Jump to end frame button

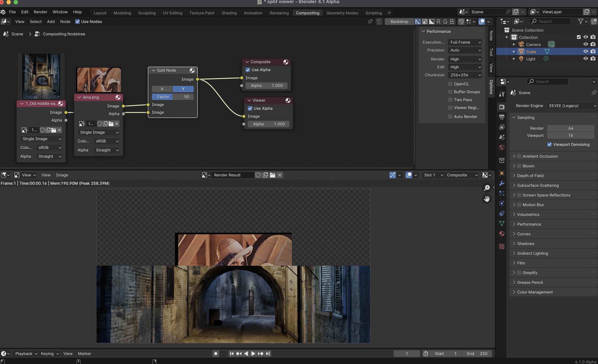[268, 354]
